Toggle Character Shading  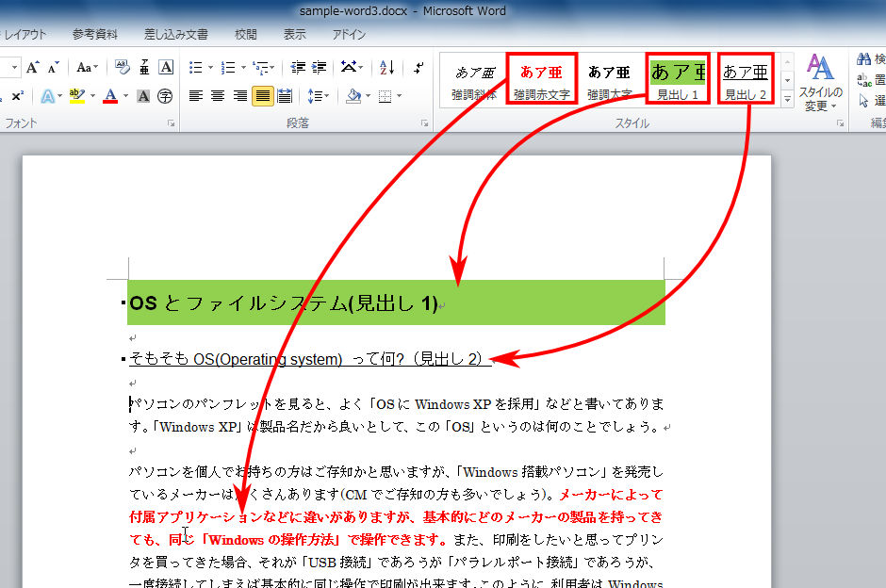143,96
